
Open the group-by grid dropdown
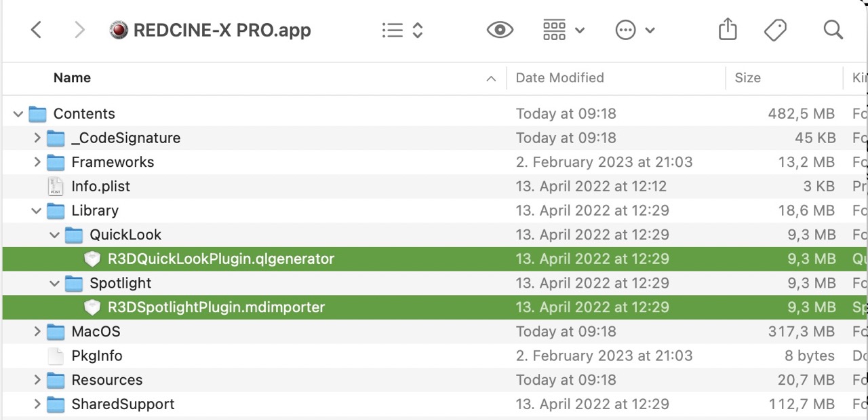click(564, 30)
